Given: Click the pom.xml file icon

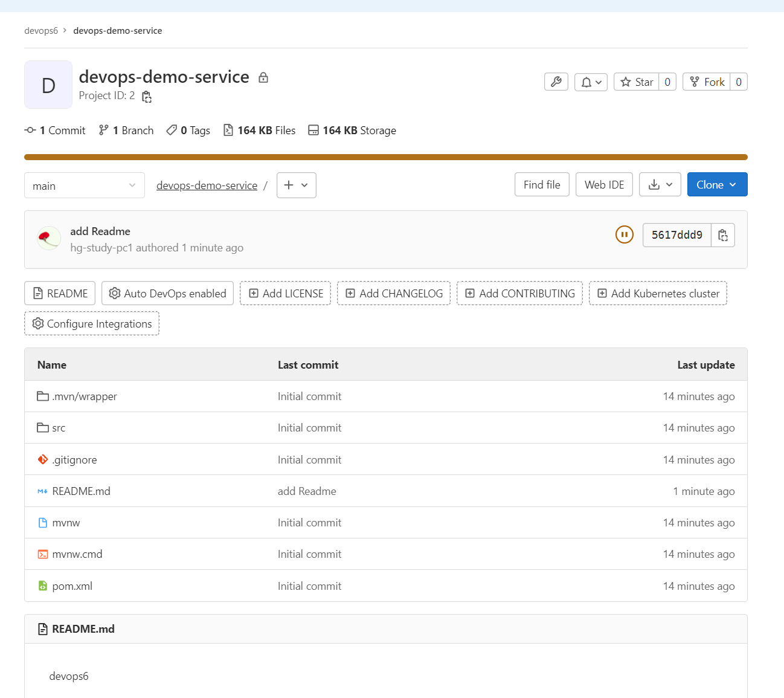Looking at the screenshot, I should coord(43,586).
